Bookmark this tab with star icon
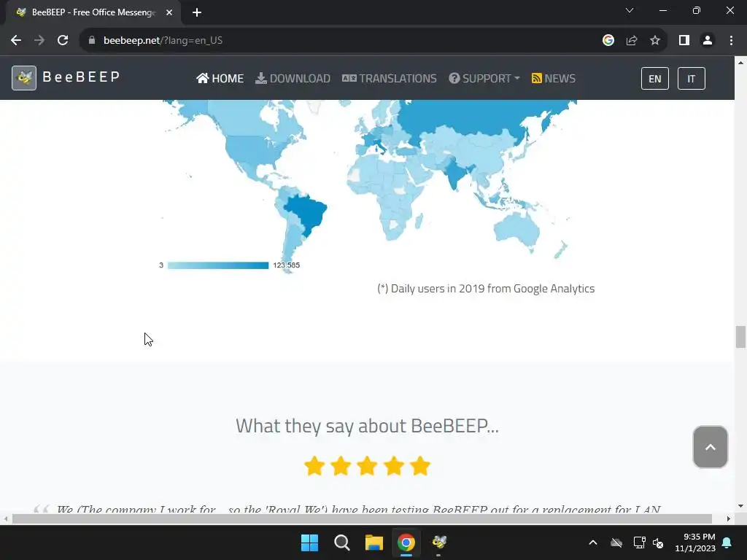The height and width of the screenshot is (560, 747). click(655, 41)
